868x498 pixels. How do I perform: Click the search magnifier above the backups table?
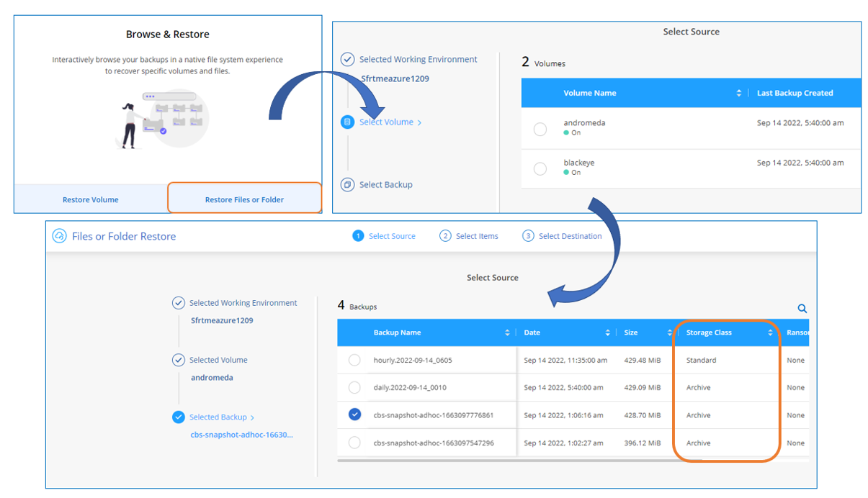(x=802, y=309)
